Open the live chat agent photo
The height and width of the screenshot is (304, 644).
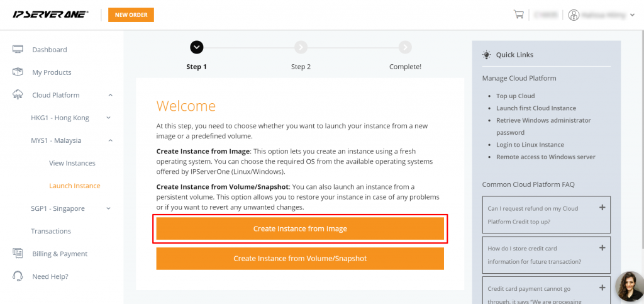(x=630, y=286)
